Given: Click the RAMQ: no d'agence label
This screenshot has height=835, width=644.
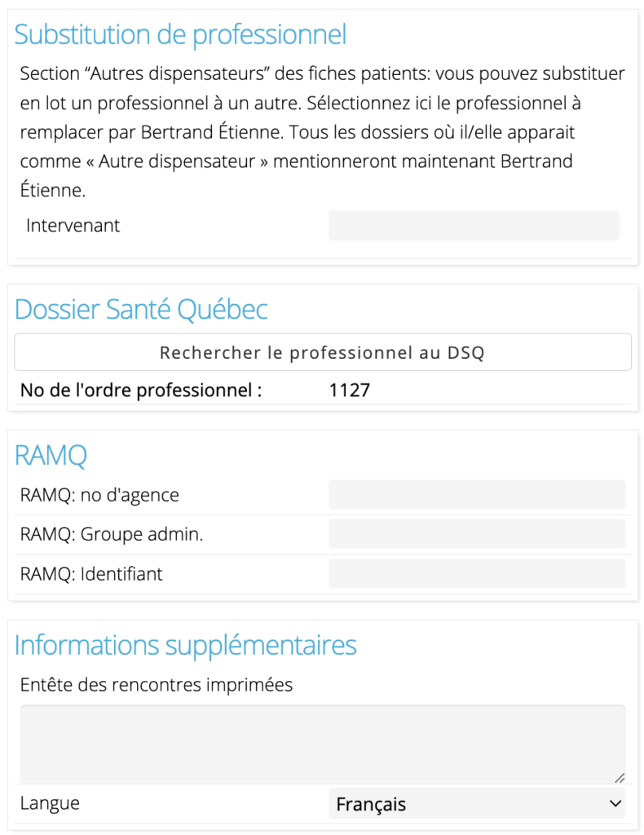Looking at the screenshot, I should (x=99, y=495).
